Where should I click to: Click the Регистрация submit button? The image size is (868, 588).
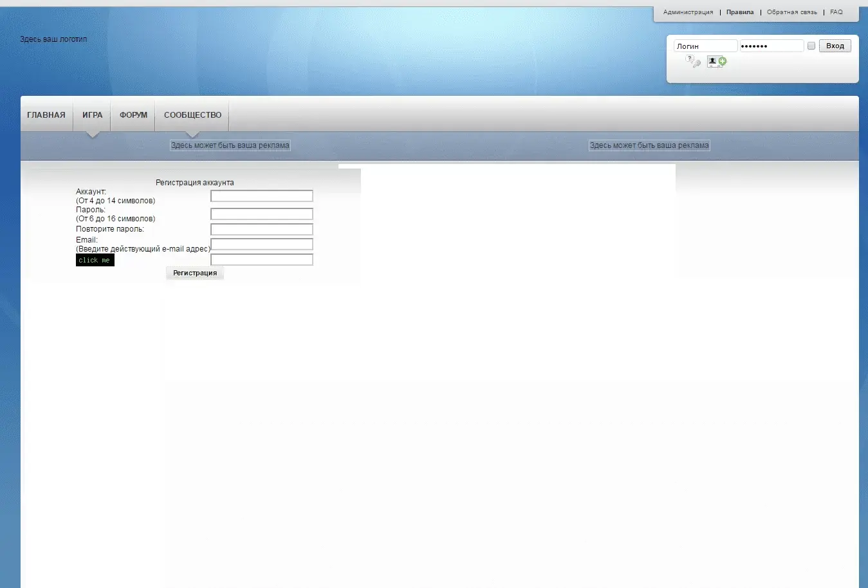point(195,273)
